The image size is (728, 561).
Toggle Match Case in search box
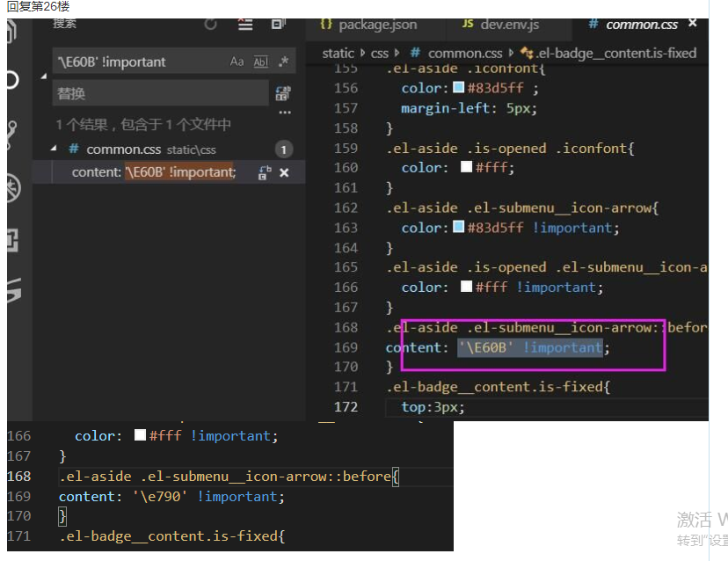237,62
